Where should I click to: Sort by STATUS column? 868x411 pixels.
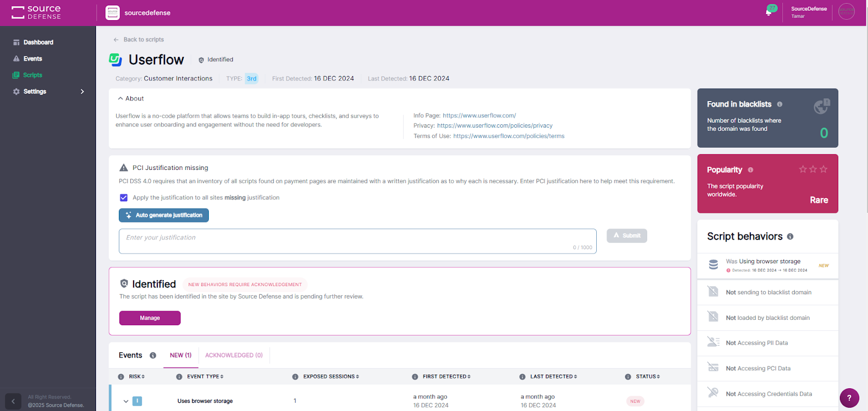659,377
